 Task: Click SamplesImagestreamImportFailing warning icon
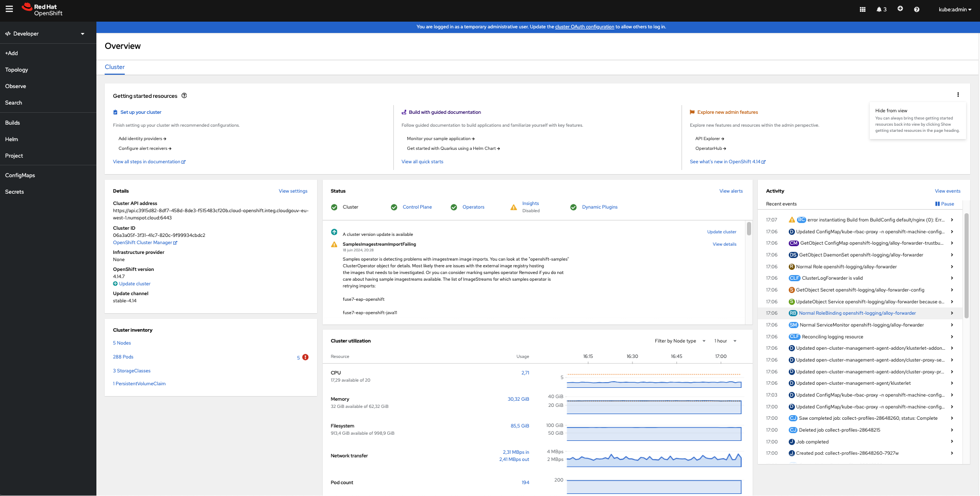pos(334,244)
